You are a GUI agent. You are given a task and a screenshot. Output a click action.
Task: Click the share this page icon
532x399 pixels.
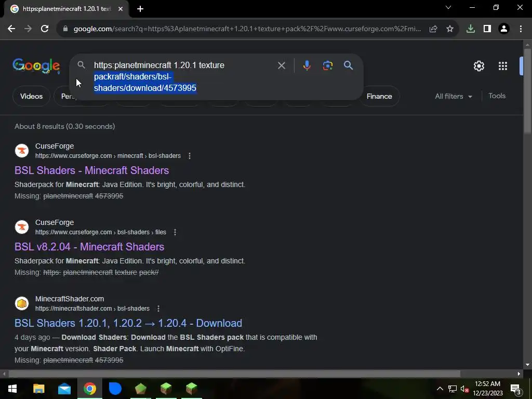click(x=433, y=29)
